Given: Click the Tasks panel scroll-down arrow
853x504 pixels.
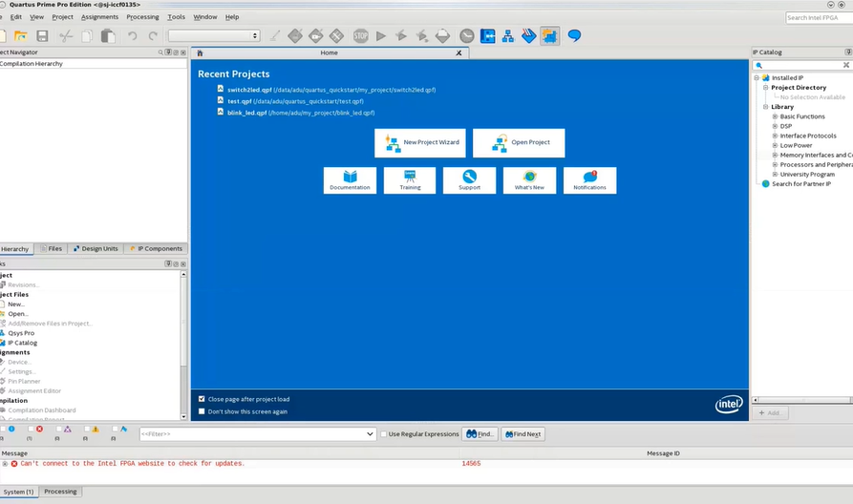Looking at the screenshot, I should [x=183, y=417].
